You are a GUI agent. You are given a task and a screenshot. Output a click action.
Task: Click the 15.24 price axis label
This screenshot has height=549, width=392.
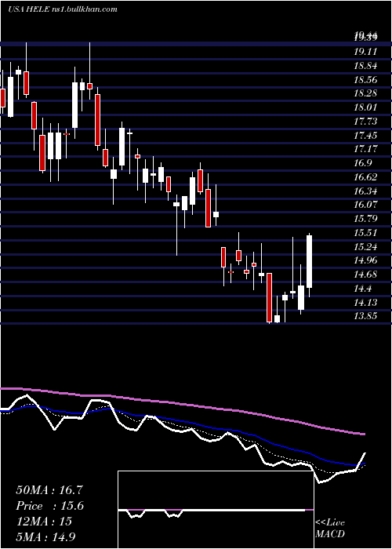[365, 246]
